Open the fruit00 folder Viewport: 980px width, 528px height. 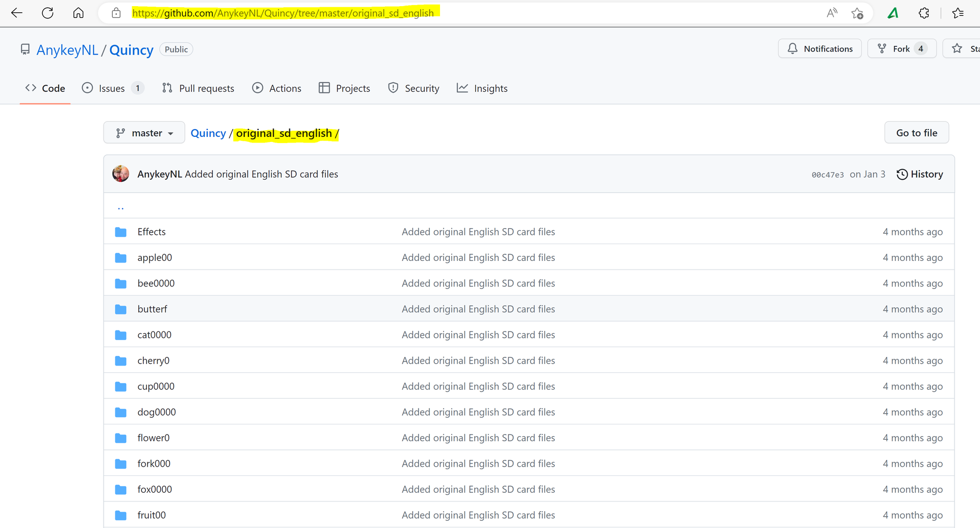tap(152, 515)
